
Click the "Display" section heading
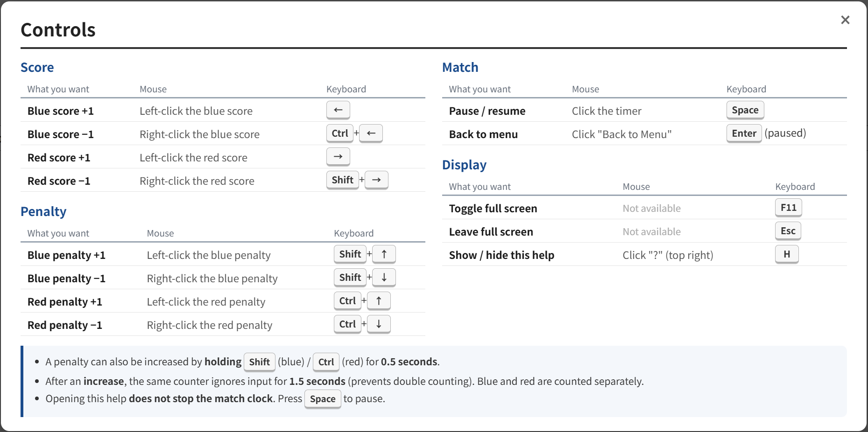[465, 165]
